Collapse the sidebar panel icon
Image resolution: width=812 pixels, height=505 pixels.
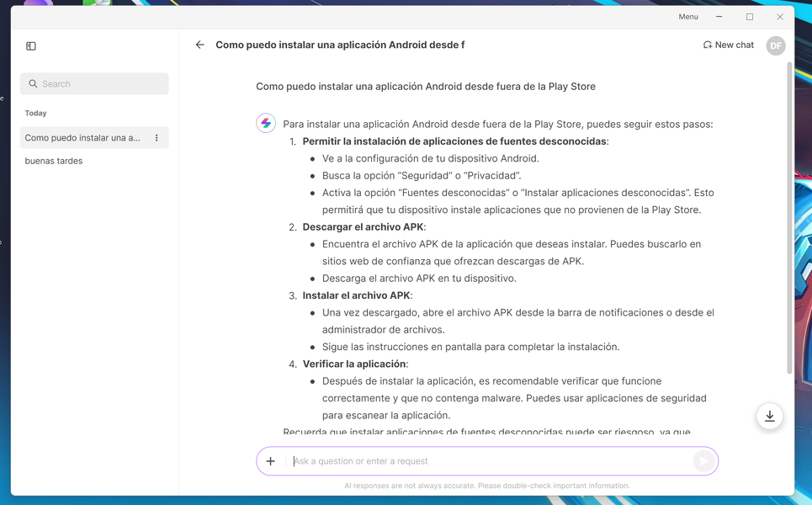31,46
